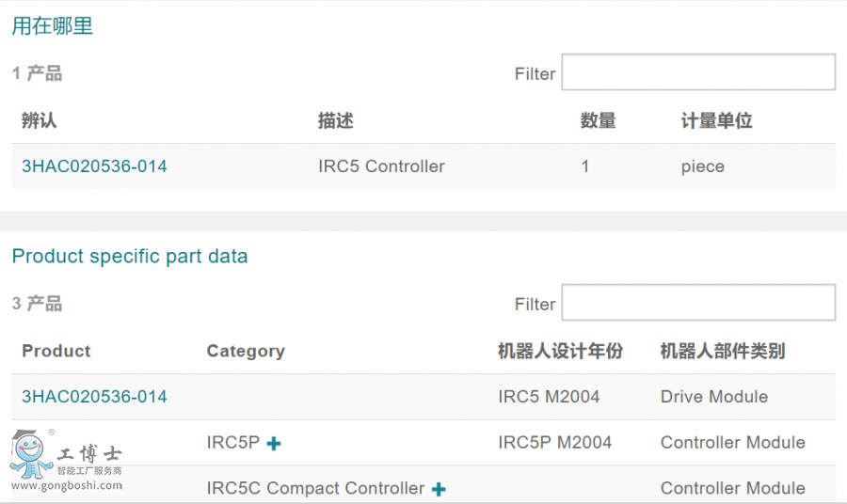Image resolution: width=847 pixels, height=504 pixels.
Task: Sort by the 机器人设计年份 column header
Action: [560, 351]
